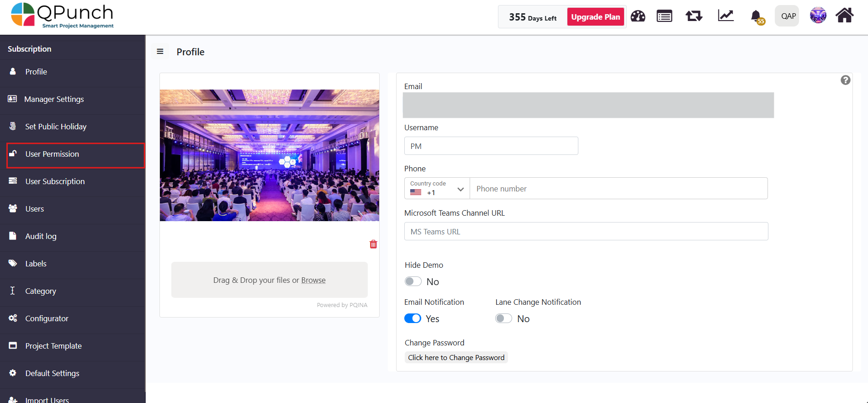868x403 pixels.
Task: Open the line chart reports icon
Action: [x=725, y=16]
